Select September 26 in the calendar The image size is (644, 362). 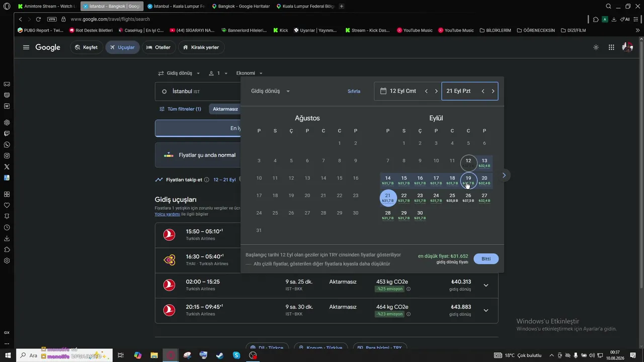pyautogui.click(x=468, y=198)
